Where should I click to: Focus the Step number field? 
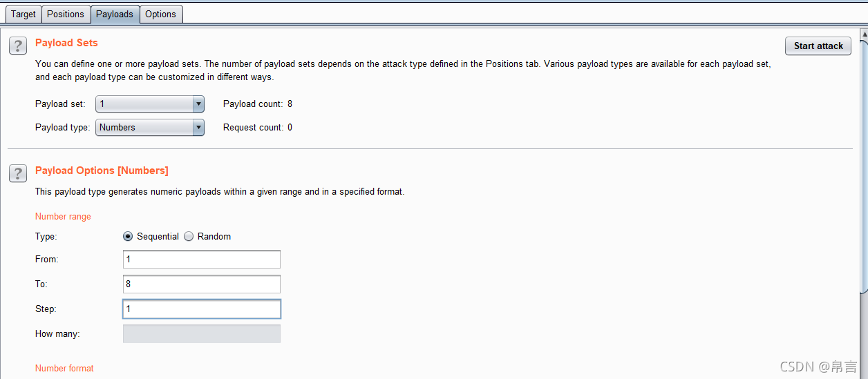202,309
